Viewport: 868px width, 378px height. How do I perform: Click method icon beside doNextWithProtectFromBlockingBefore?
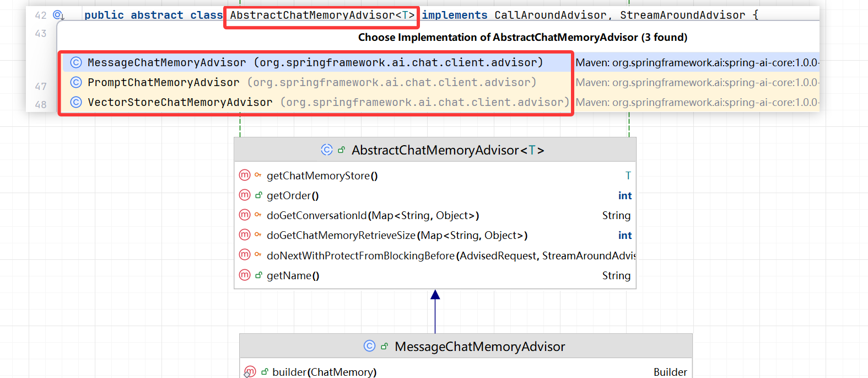245,254
